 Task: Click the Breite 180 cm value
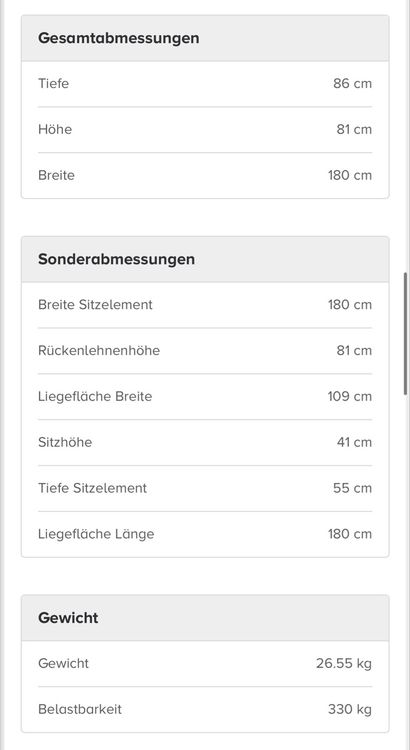(350, 175)
